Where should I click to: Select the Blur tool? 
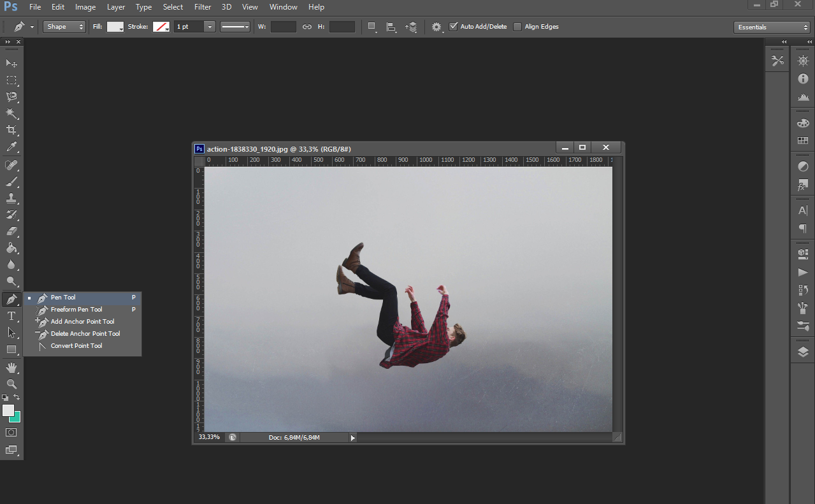point(11,264)
